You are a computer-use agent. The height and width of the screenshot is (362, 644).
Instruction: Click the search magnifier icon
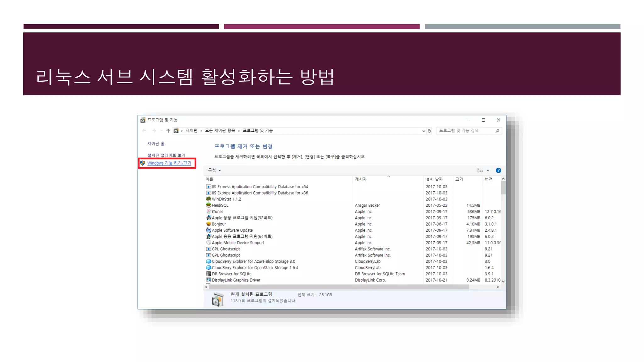(x=497, y=131)
